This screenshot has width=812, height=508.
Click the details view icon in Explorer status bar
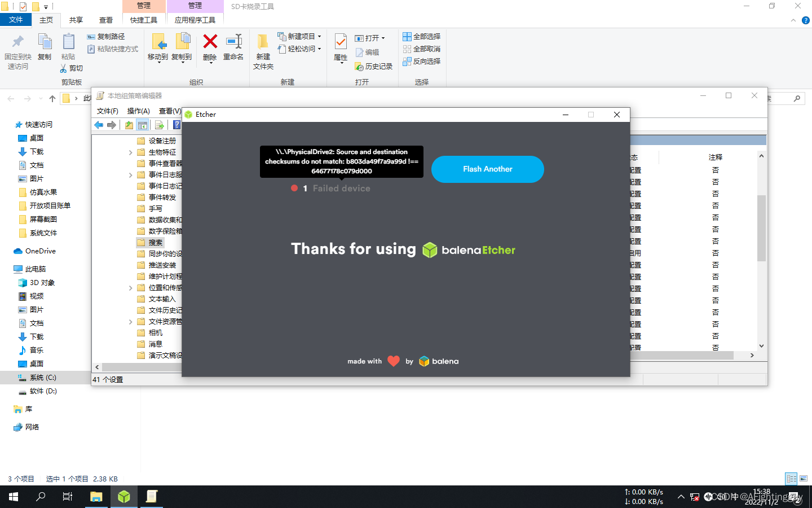[791, 479]
